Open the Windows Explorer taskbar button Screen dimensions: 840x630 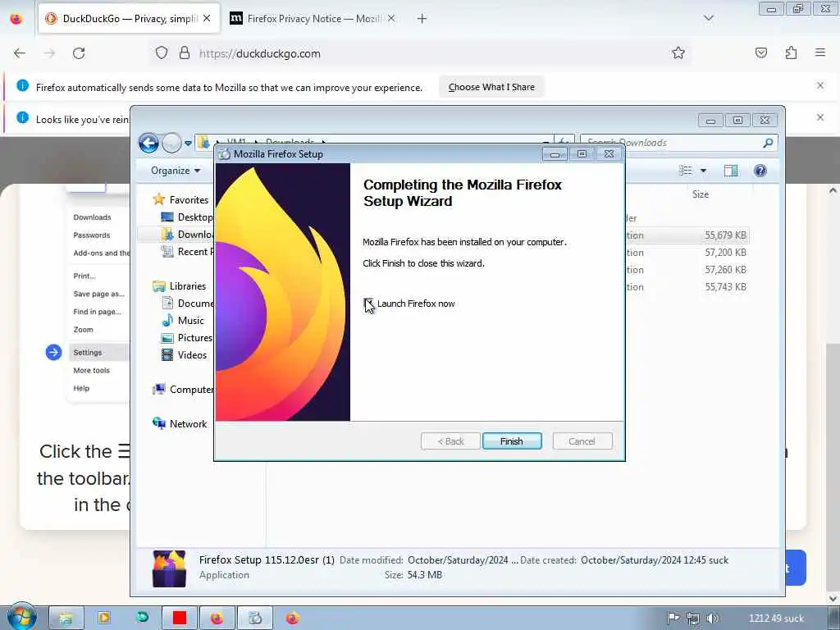click(x=66, y=619)
